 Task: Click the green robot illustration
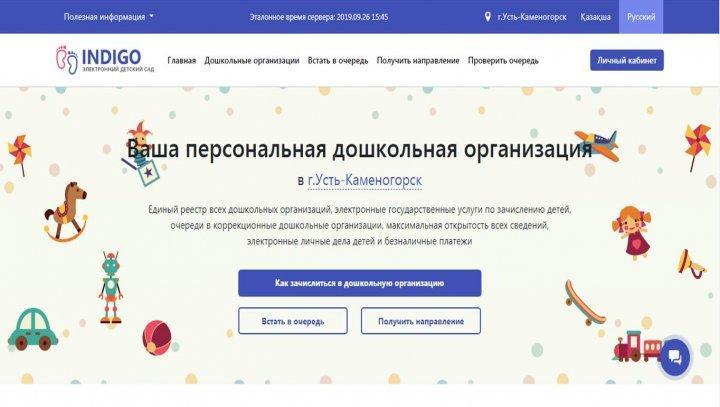coord(111,288)
